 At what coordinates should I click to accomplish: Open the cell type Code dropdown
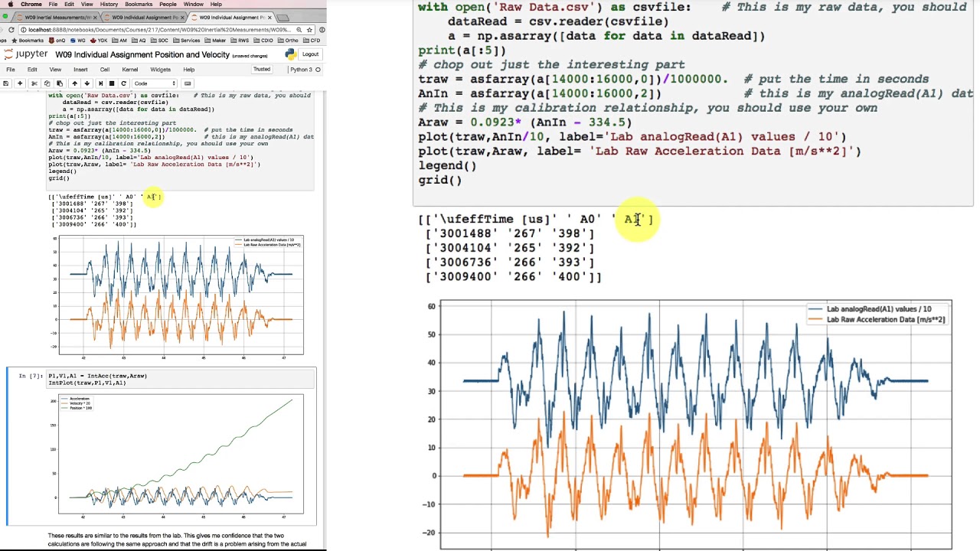pos(155,83)
